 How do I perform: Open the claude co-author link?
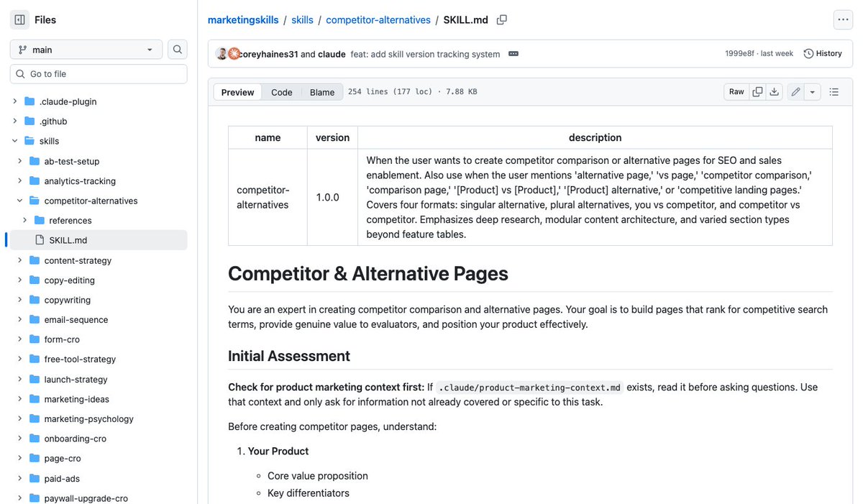[332, 54]
